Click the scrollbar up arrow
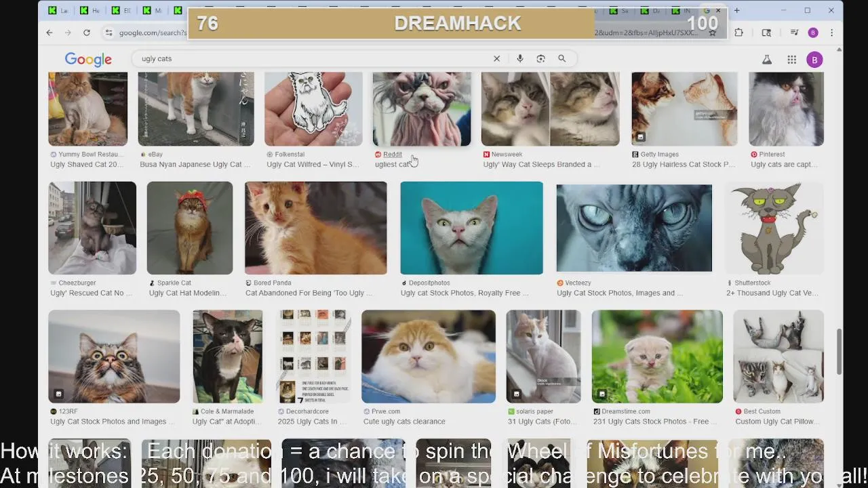 tap(840, 49)
